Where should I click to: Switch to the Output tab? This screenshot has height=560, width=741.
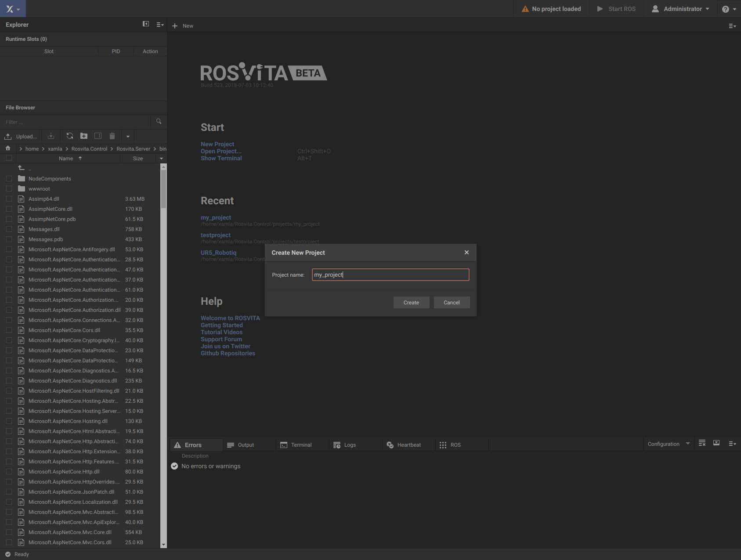coord(249,445)
